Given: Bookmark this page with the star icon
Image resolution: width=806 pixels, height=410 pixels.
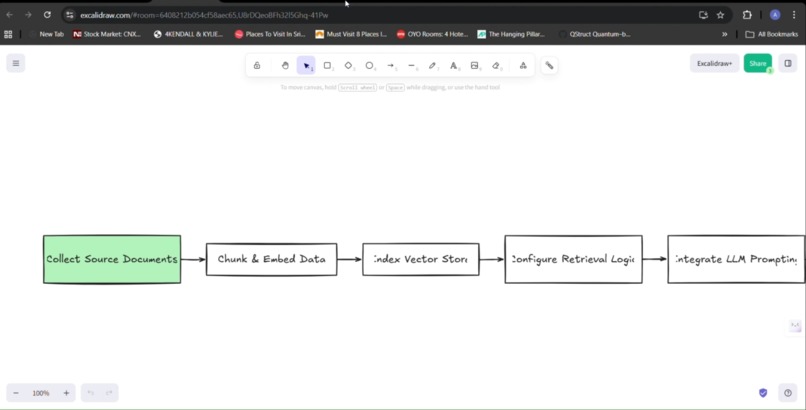Looking at the screenshot, I should point(720,15).
